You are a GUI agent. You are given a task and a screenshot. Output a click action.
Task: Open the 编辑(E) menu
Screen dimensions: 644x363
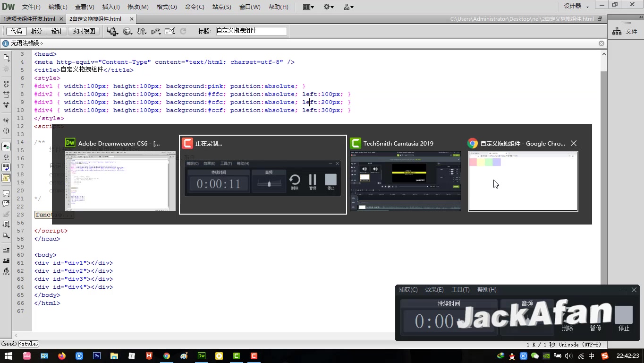coord(58,7)
